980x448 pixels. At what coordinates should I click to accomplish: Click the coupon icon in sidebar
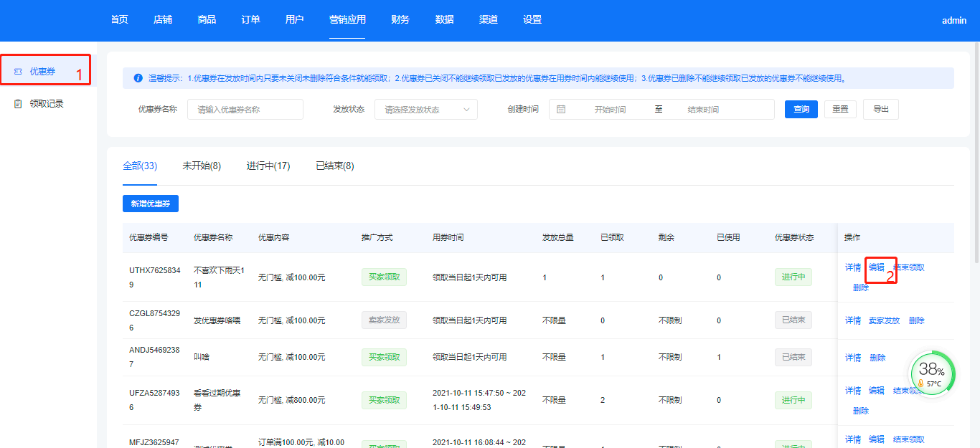tap(18, 72)
